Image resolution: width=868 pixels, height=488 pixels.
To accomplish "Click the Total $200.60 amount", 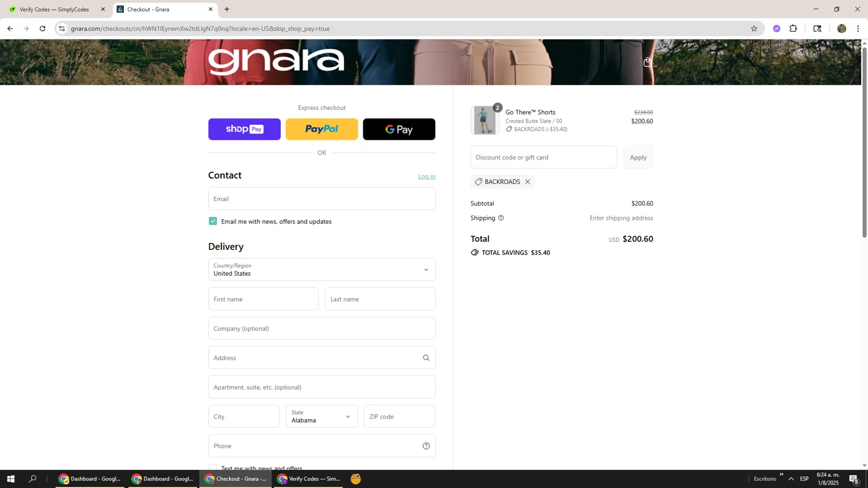I will (x=638, y=239).
